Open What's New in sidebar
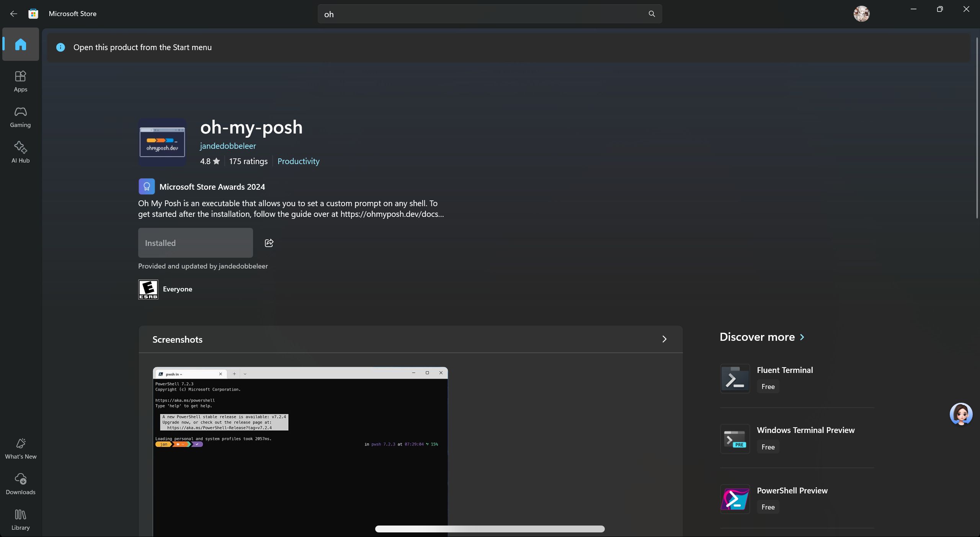 tap(20, 448)
